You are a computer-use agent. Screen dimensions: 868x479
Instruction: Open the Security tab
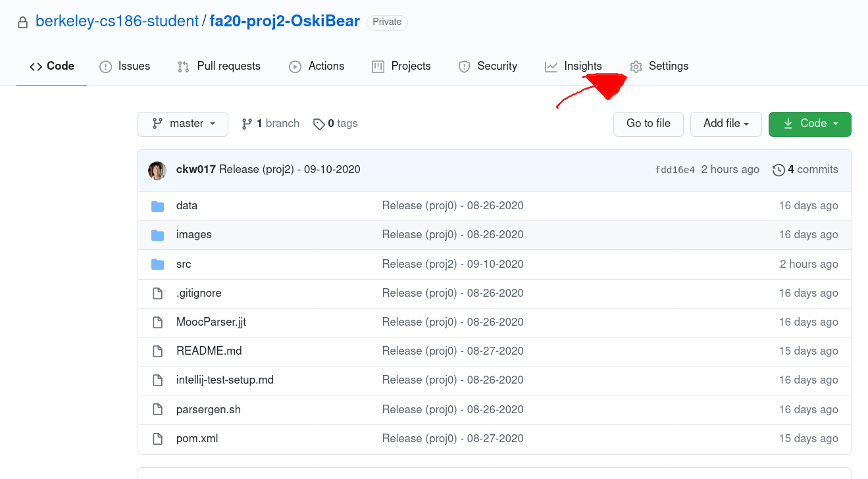click(488, 66)
